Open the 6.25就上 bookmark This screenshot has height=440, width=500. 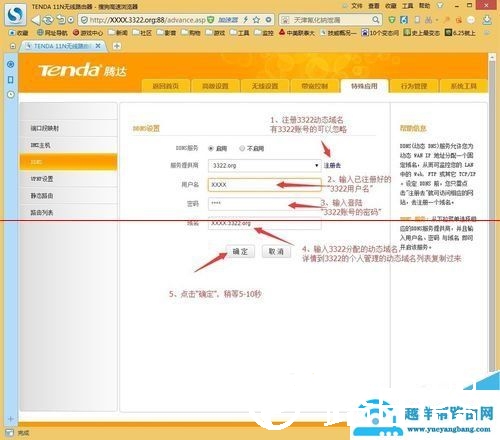pyautogui.click(x=460, y=33)
